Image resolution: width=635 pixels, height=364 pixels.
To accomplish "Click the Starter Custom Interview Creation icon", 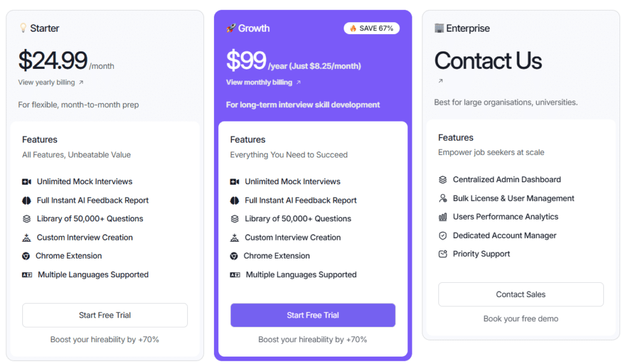I will point(27,237).
